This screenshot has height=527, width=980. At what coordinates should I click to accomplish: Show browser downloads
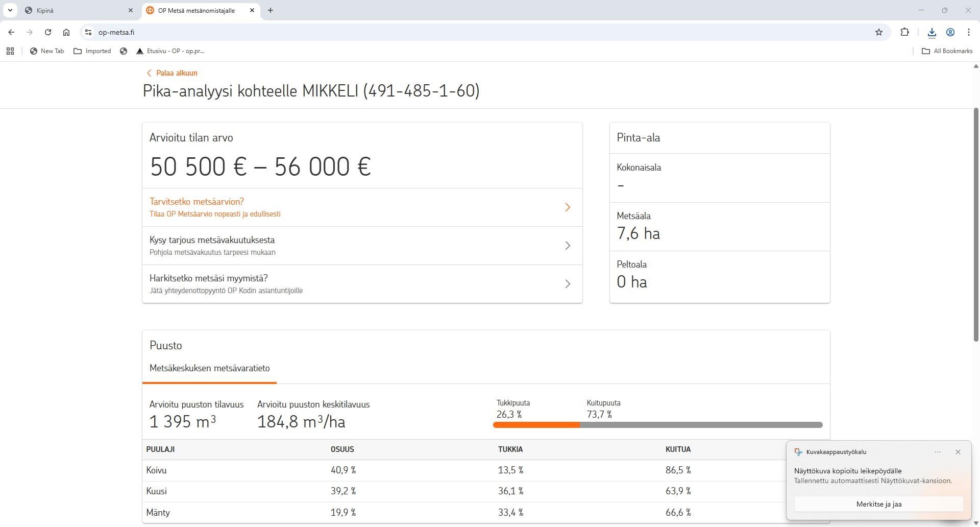(x=932, y=32)
